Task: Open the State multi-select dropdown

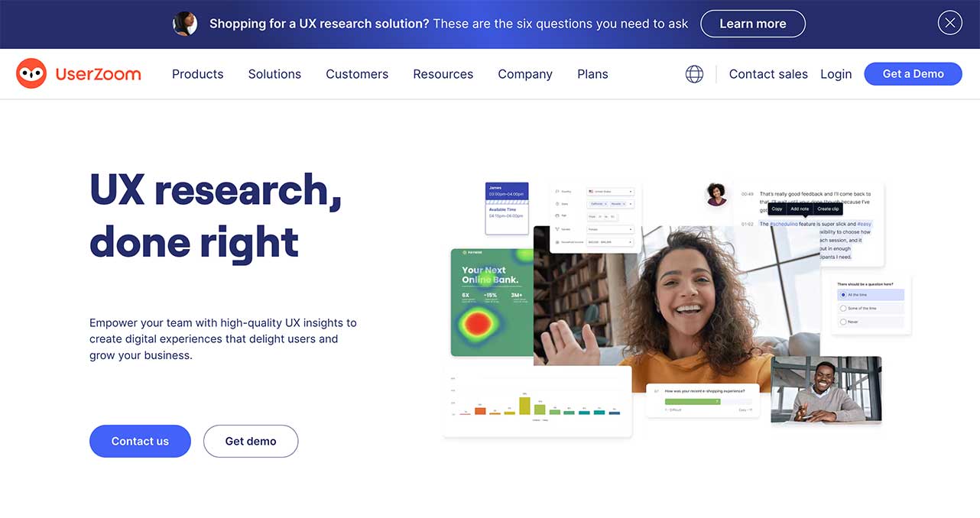Action: point(610,204)
